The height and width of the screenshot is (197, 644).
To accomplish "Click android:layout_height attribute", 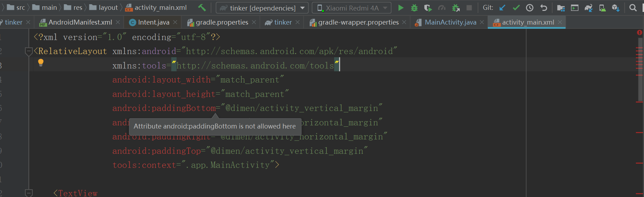I will tap(164, 94).
